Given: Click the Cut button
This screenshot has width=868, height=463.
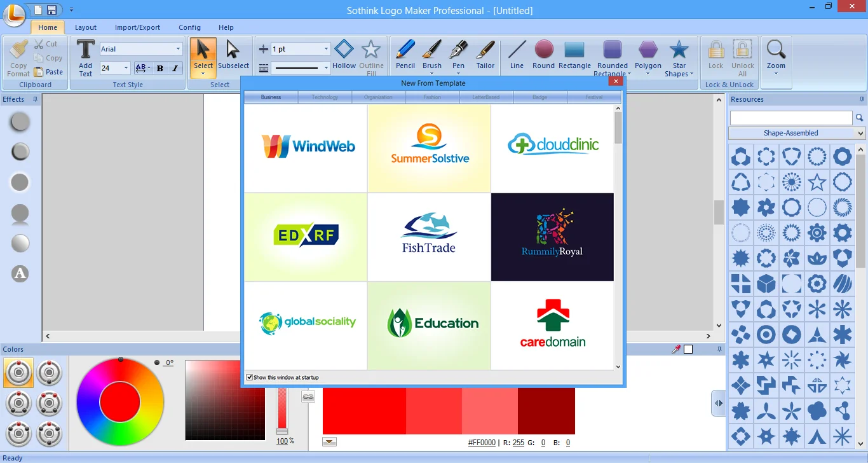Looking at the screenshot, I should [46, 44].
